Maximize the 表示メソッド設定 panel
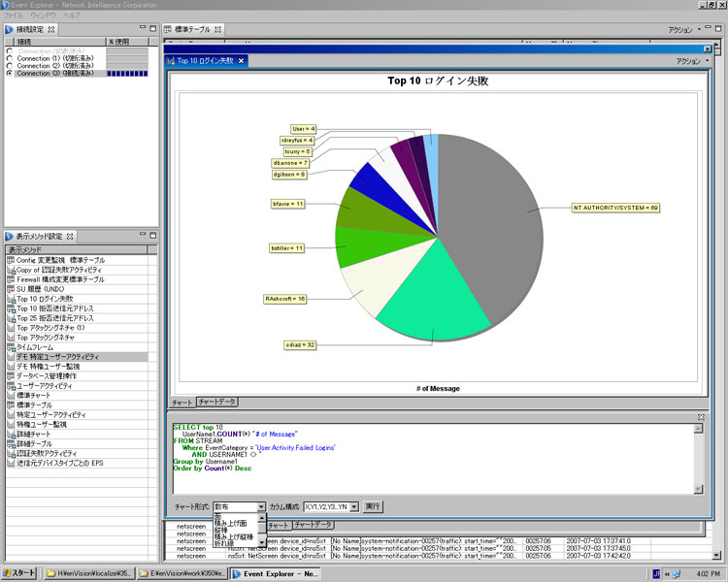This screenshot has height=582, width=728. coord(152,236)
